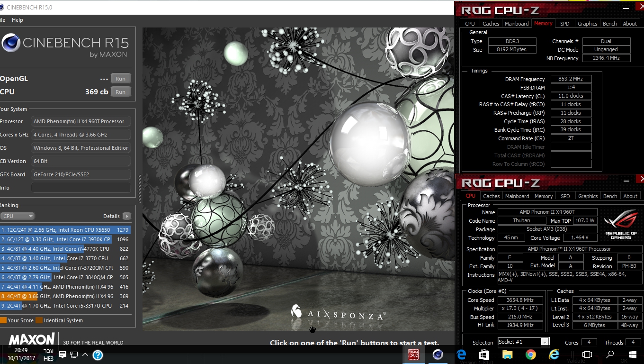644x364 pixels.
Task: Click the Code Name field showing Thuban
Action: click(521, 221)
